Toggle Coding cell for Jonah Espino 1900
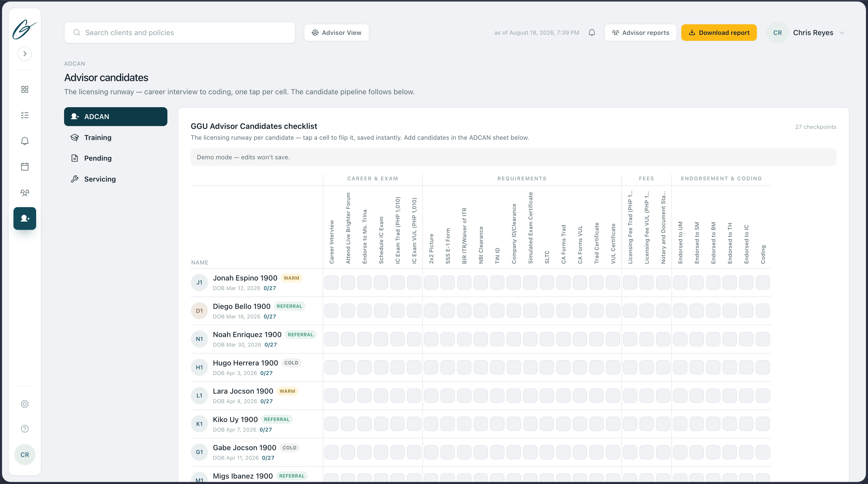 763,282
